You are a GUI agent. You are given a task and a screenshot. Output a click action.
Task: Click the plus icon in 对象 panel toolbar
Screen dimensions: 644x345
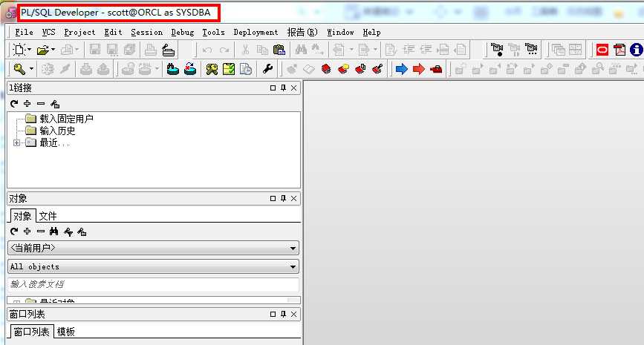click(27, 231)
